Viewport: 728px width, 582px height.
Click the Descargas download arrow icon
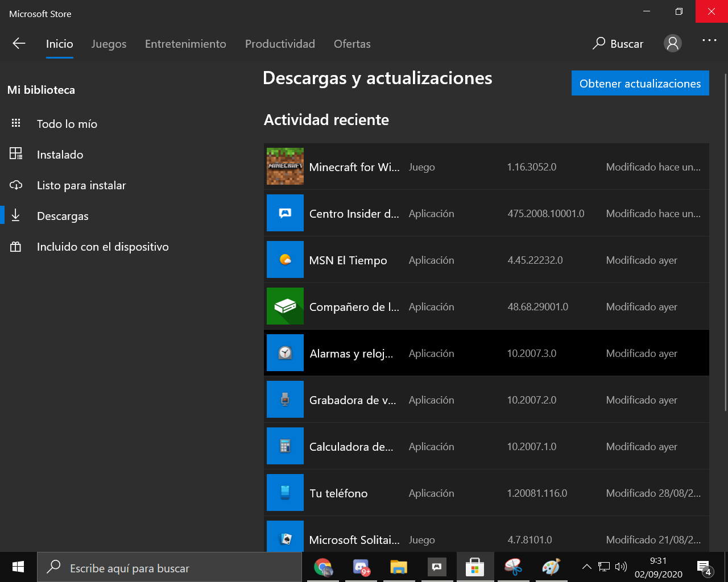[x=16, y=215]
